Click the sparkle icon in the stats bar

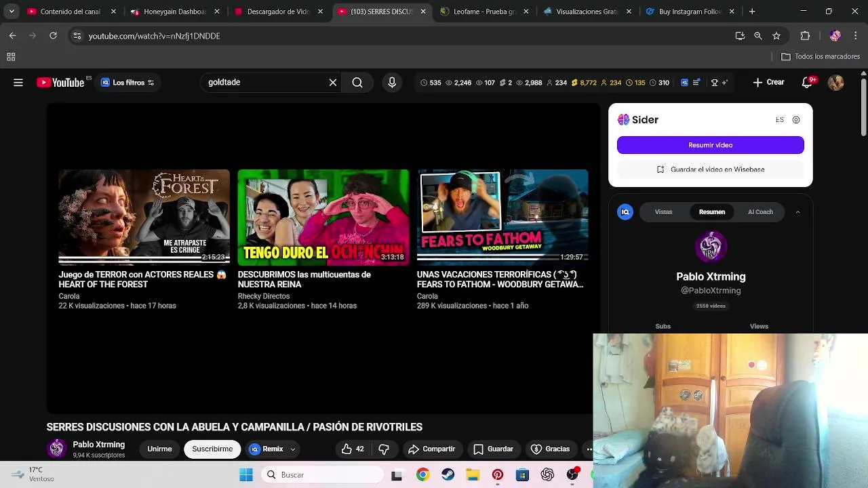[724, 83]
